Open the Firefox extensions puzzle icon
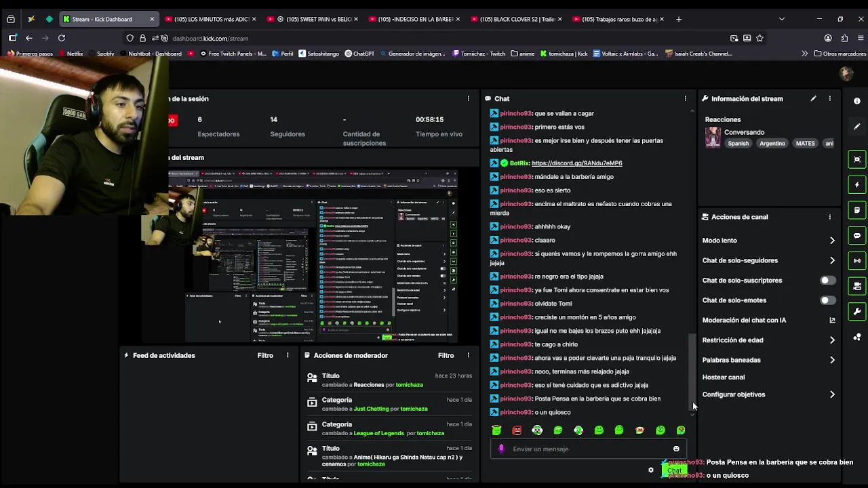868x488 pixels. point(844,38)
